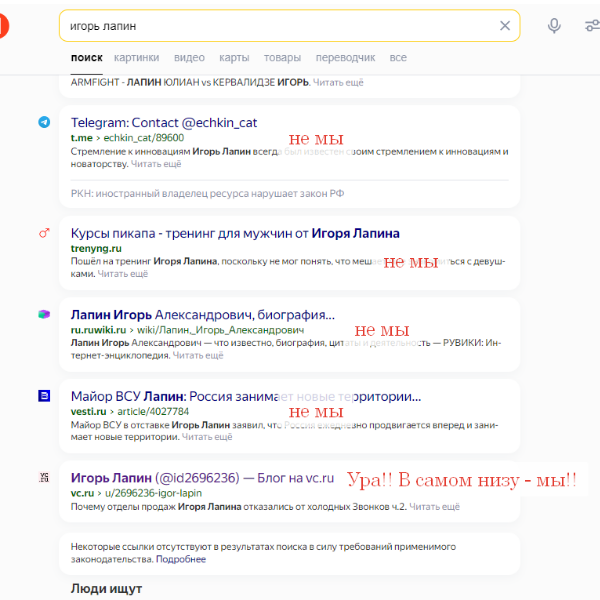Image resolution: width=600 pixels, height=600 pixels.
Task: Switch to the 'картинки' tab
Action: pyautogui.click(x=137, y=58)
